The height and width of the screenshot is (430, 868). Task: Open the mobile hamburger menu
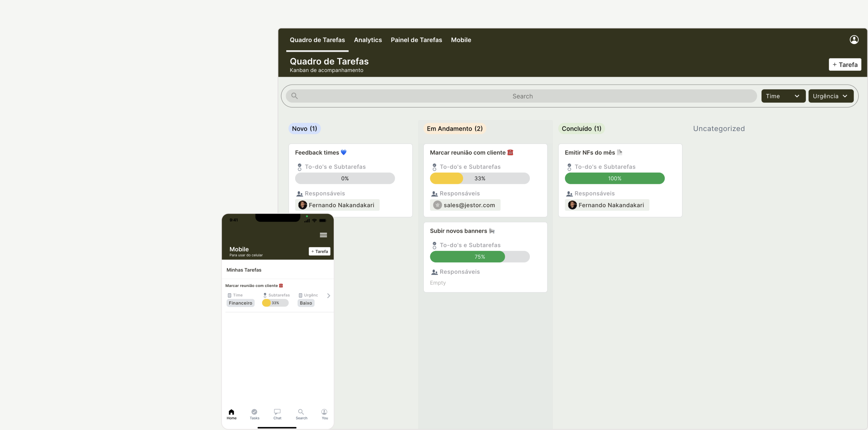(323, 235)
